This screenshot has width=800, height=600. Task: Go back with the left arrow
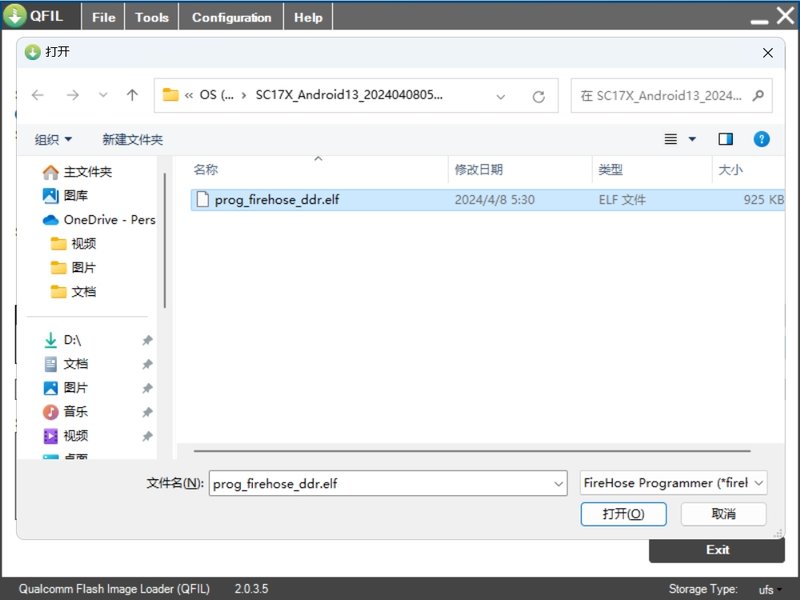coord(37,95)
